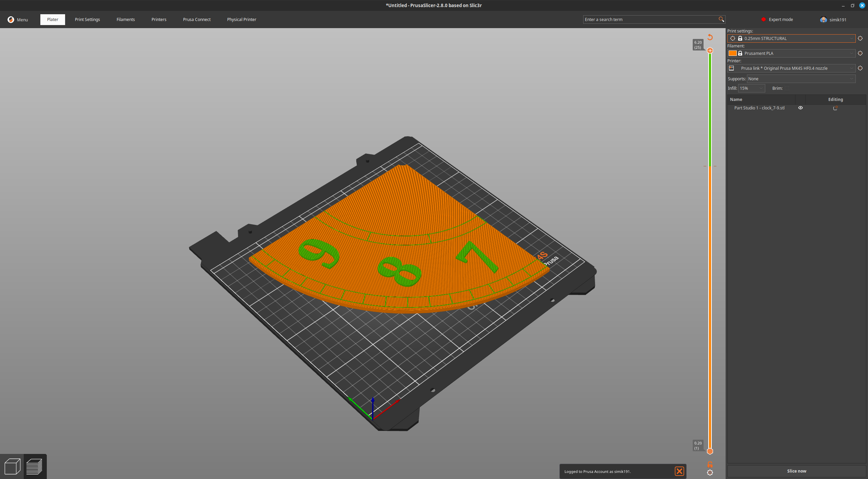Enable the Brim checkbox
This screenshot has width=868, height=479.
click(x=787, y=88)
